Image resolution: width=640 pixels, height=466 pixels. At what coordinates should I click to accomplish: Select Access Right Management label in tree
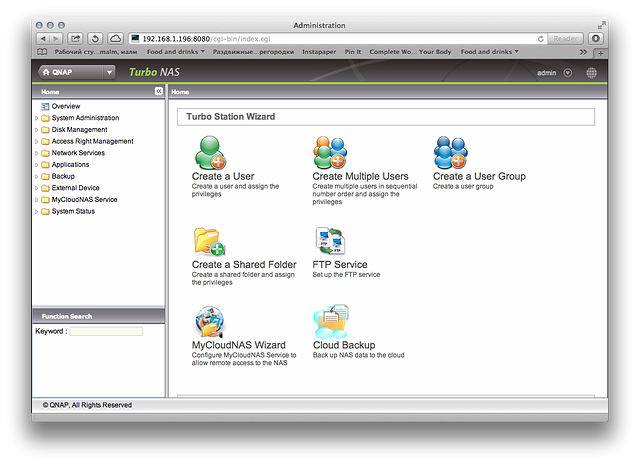[x=92, y=141]
